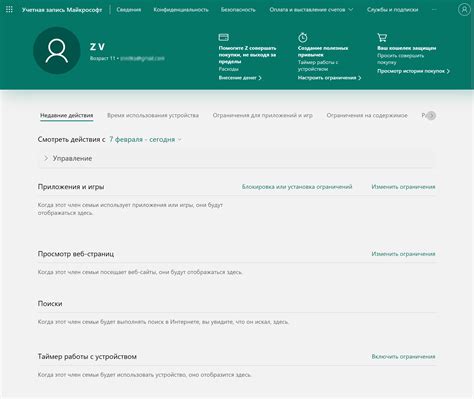Open the Сведения menu item
The image size is (474, 399).
point(129,10)
